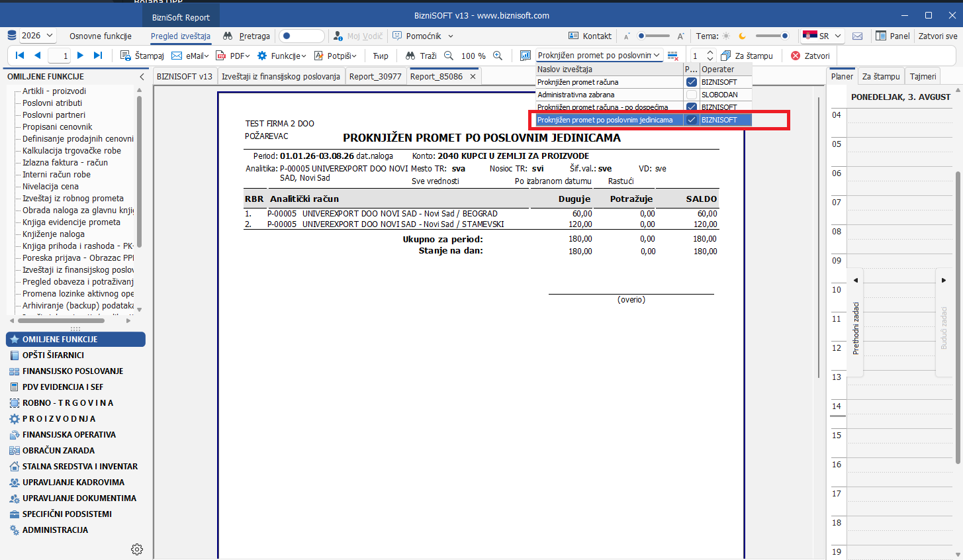Open settings gear at sidebar bottom
963x560 pixels.
(x=137, y=549)
